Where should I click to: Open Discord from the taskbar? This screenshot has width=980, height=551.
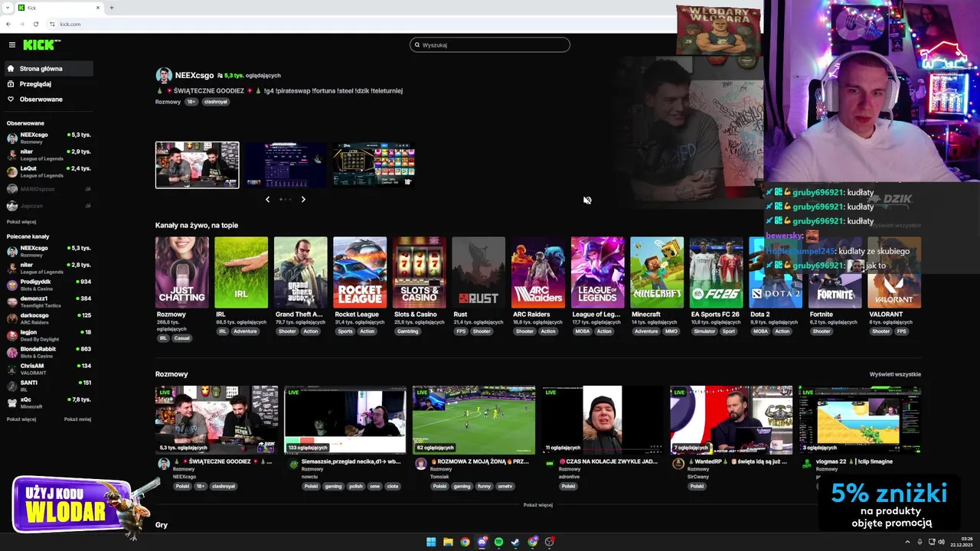[x=482, y=542]
